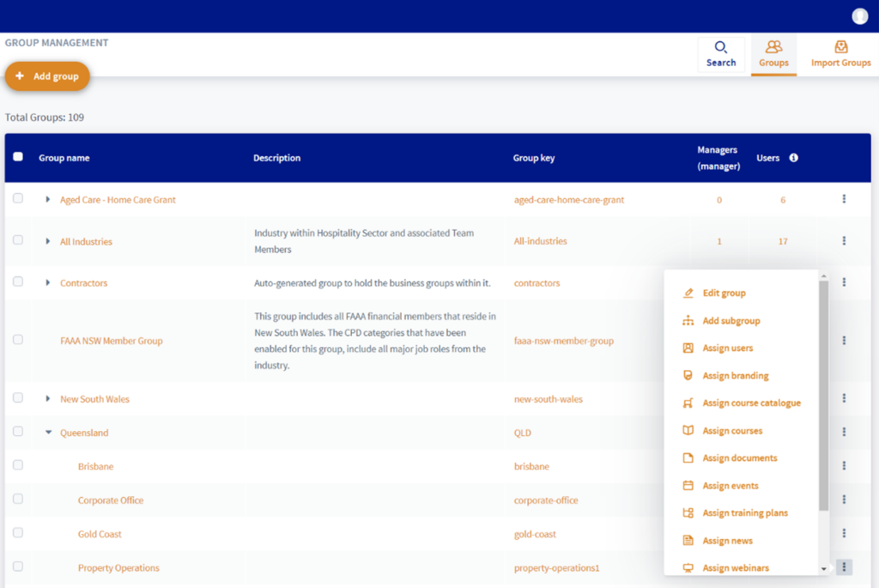Viewport: 879px width, 588px height.
Task: Click the file icon beside Assign documents
Action: tap(688, 458)
